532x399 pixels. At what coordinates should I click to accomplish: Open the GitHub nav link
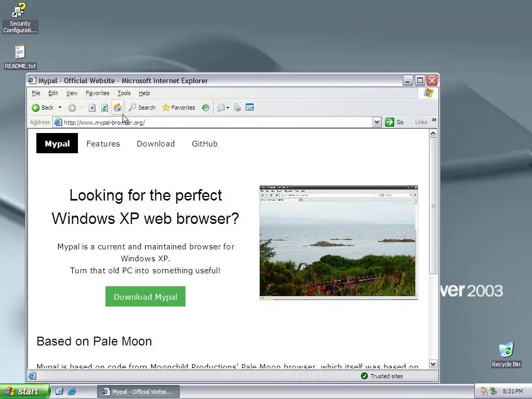205,143
